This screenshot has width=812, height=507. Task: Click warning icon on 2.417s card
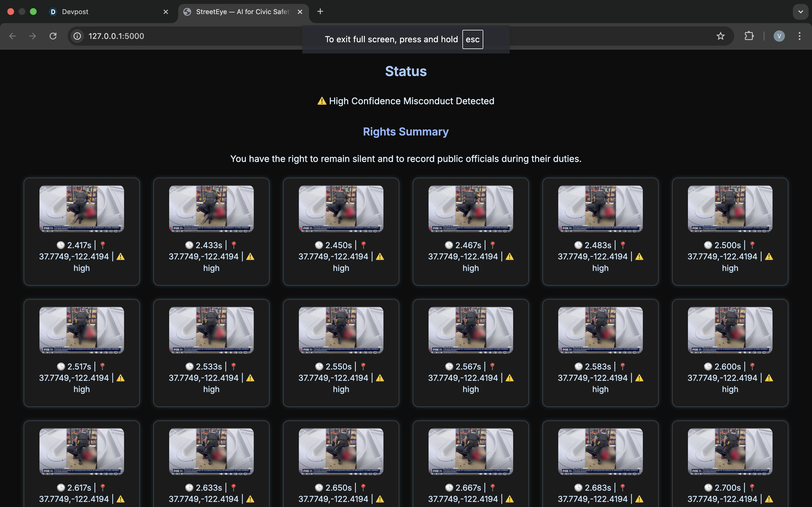point(120,257)
